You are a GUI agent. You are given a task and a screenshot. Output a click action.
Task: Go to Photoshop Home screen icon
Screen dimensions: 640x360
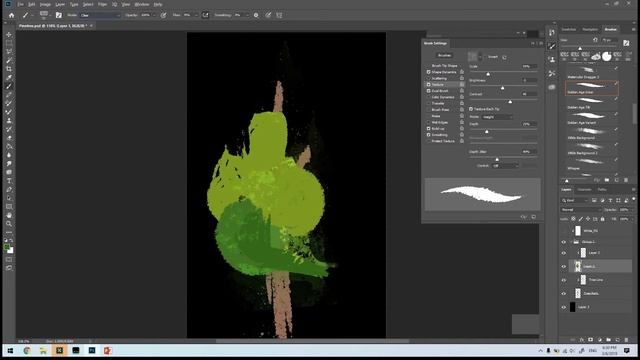tap(11, 15)
